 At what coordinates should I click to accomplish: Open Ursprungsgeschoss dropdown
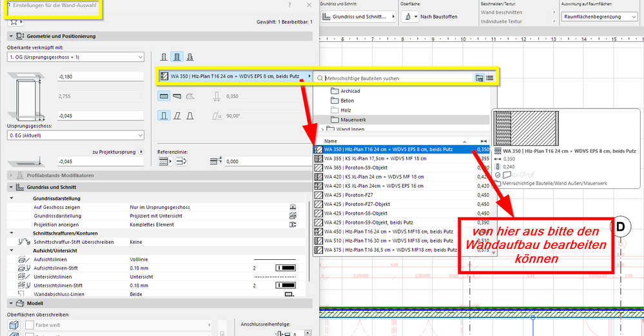tap(75, 135)
